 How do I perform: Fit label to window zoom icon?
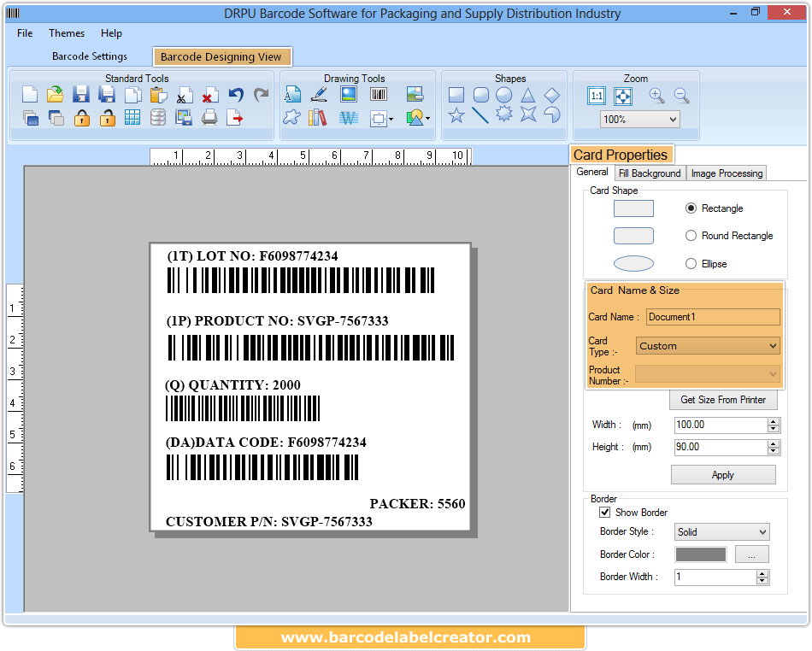pyautogui.click(x=622, y=96)
